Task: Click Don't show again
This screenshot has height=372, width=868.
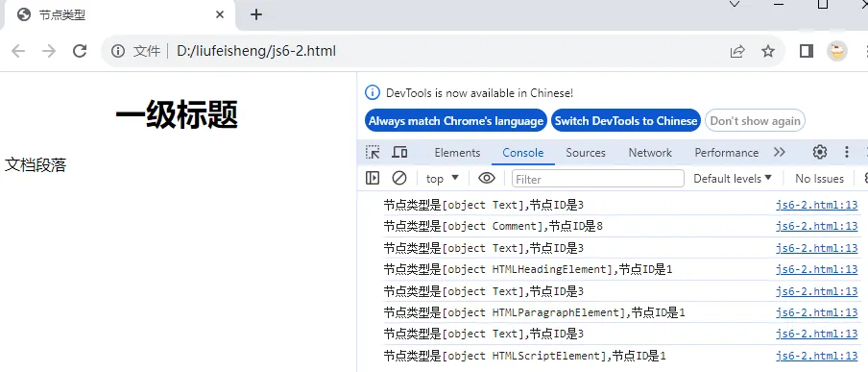Action: [x=755, y=121]
